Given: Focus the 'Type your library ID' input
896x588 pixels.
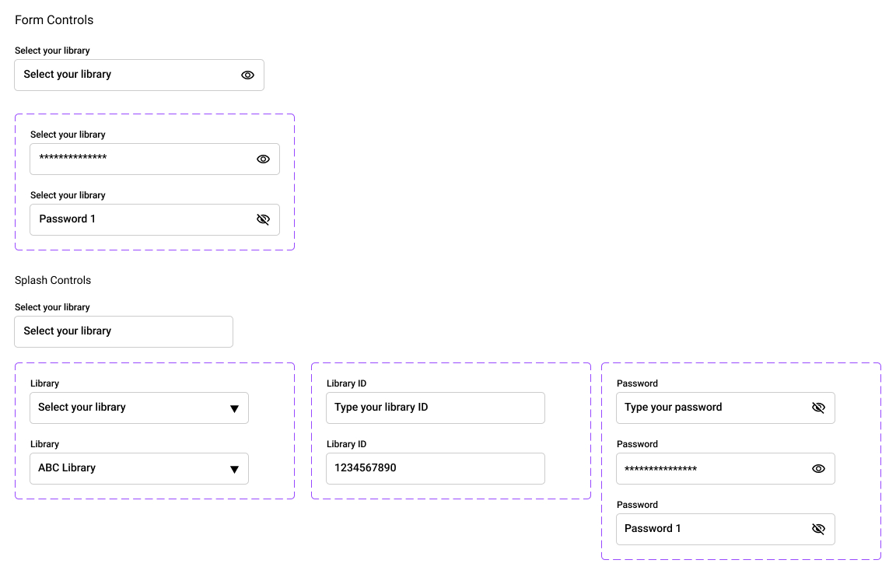Looking at the screenshot, I should (435, 408).
